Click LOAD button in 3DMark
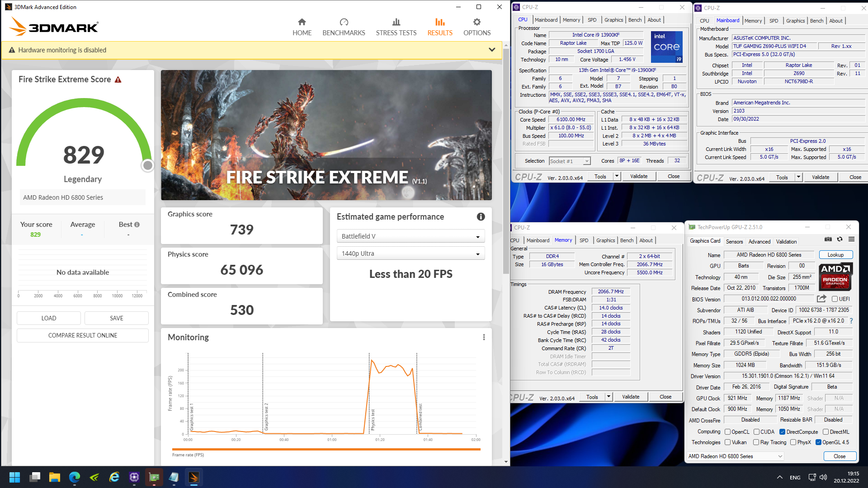 pos(49,318)
